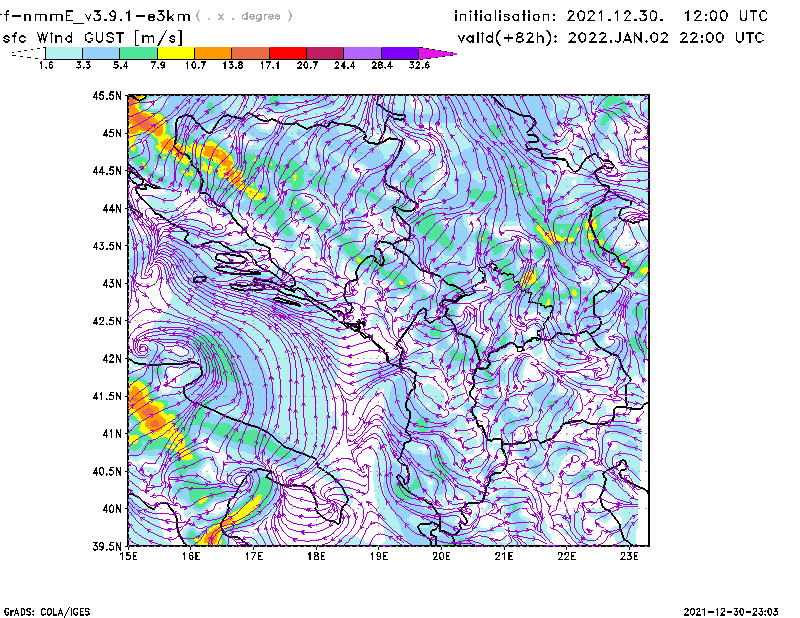Click the legend value 10.7
The image size is (800, 618).
(x=195, y=65)
